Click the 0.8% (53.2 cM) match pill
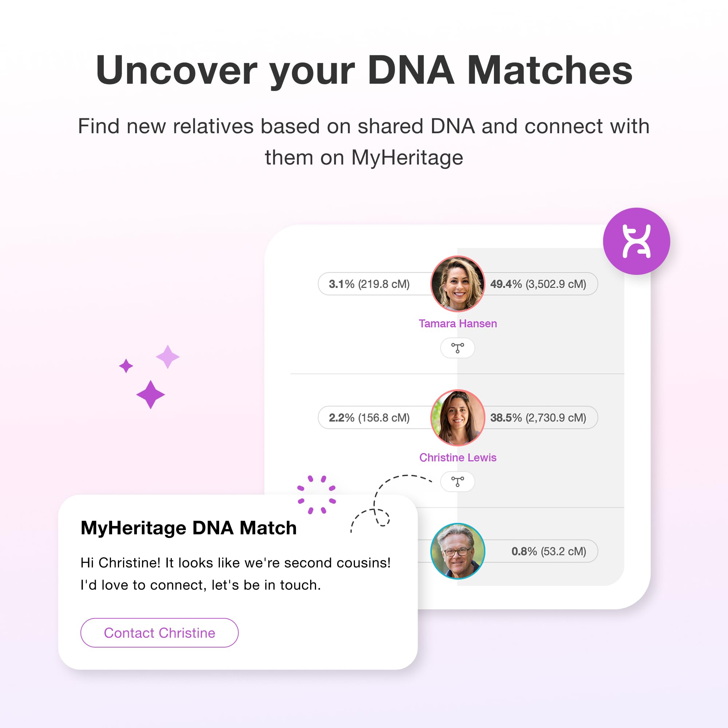The image size is (728, 728). [x=548, y=551]
